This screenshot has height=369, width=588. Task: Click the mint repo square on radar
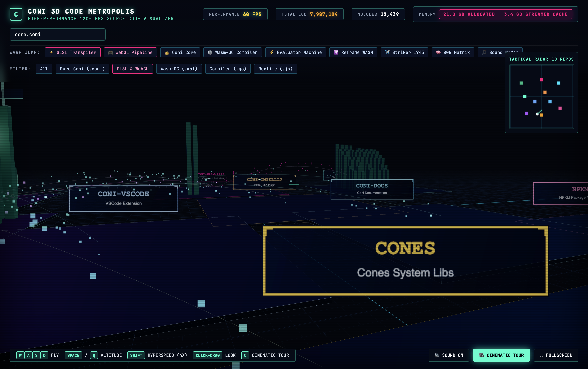click(x=525, y=96)
